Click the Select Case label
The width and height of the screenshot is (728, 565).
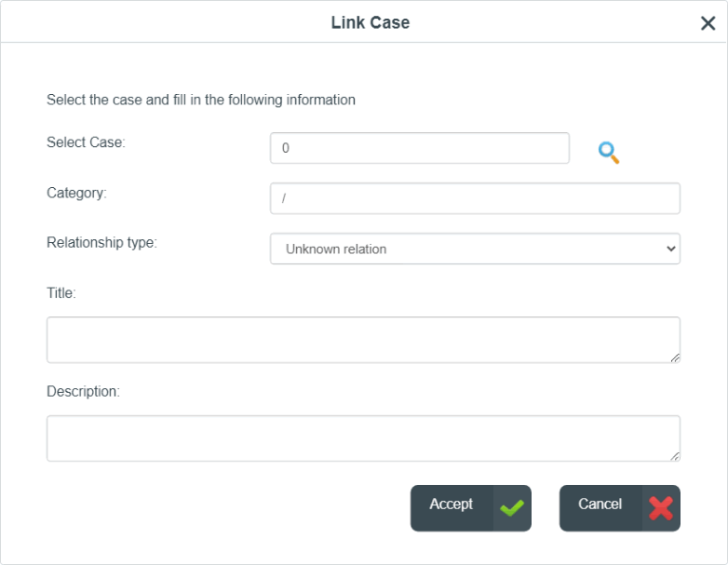click(x=86, y=142)
